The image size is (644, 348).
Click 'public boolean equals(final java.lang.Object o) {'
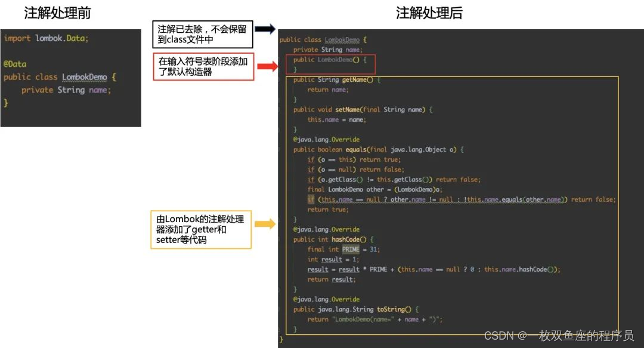click(x=378, y=150)
